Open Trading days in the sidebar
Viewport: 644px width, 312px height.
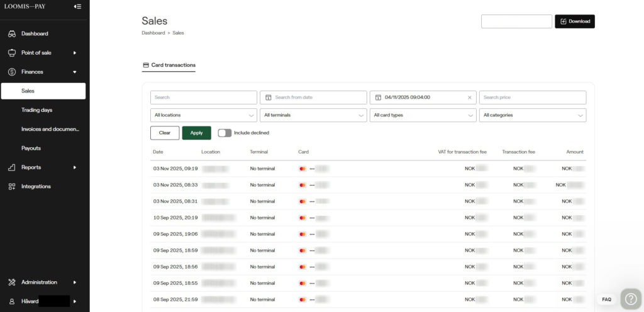36,110
